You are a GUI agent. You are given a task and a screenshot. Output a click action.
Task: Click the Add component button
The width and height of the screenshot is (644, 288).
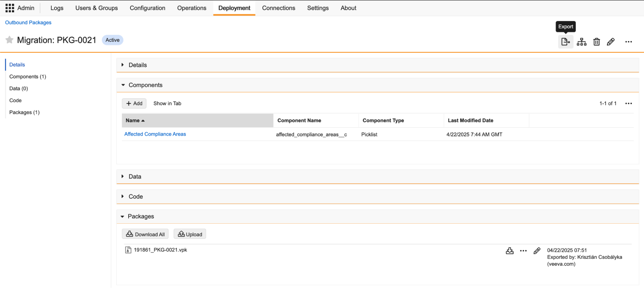[x=134, y=103]
